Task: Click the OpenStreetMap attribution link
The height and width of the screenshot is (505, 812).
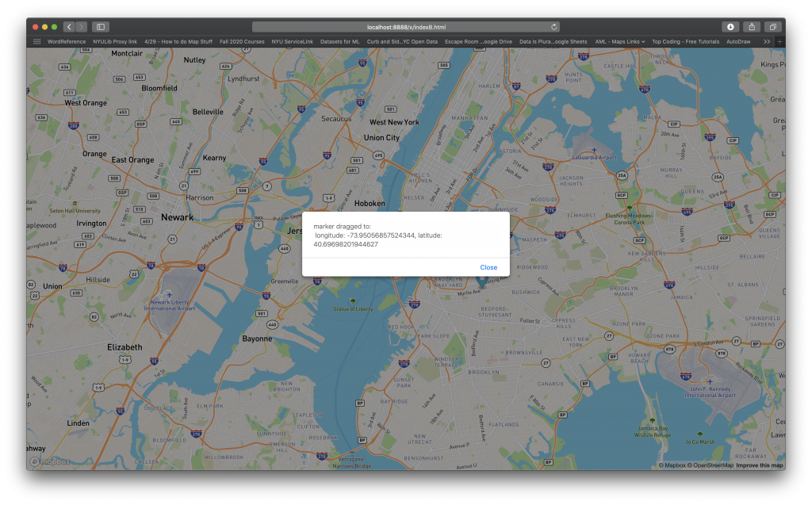Action: [712, 465]
